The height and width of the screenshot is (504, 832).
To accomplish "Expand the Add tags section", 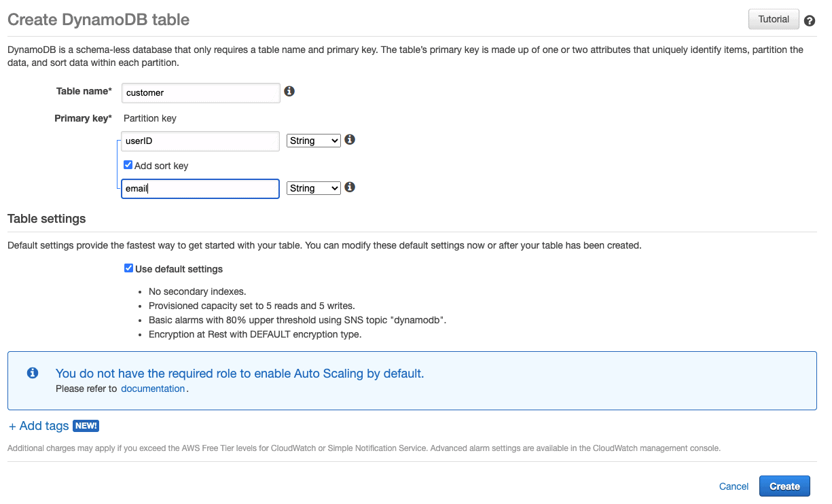I will pyautogui.click(x=39, y=426).
